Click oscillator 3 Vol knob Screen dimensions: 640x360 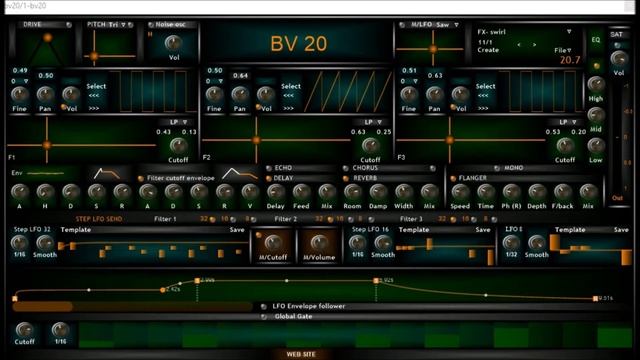[x=460, y=94]
